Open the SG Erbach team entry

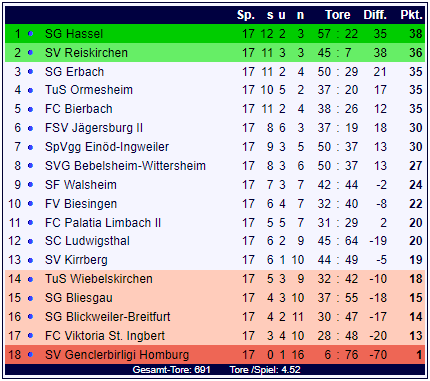[74, 72]
